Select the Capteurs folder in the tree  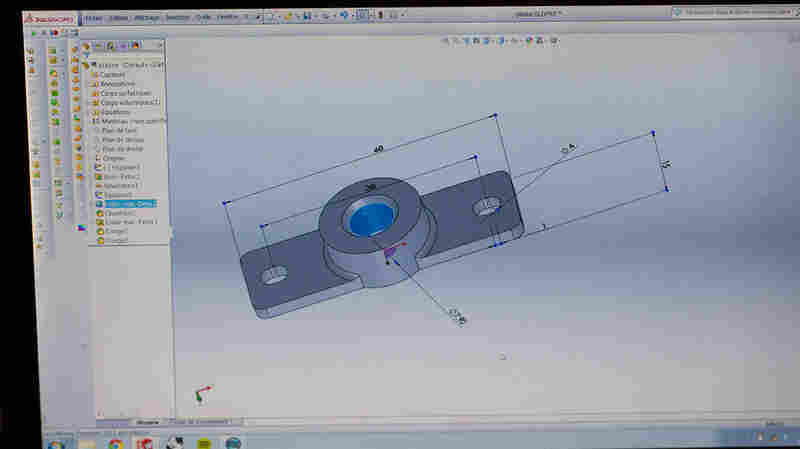pos(112,74)
